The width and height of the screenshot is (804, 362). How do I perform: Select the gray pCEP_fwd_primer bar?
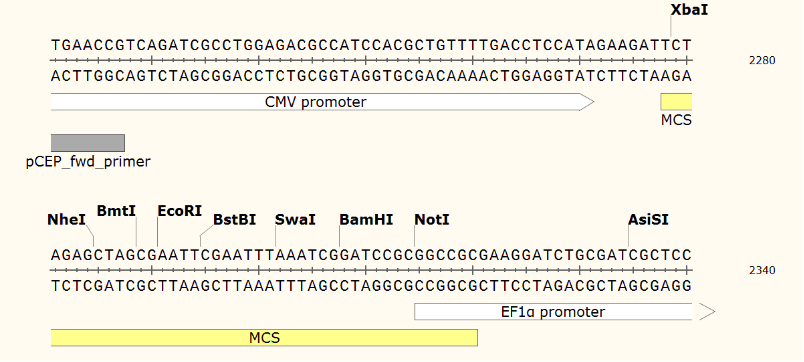[x=88, y=143]
